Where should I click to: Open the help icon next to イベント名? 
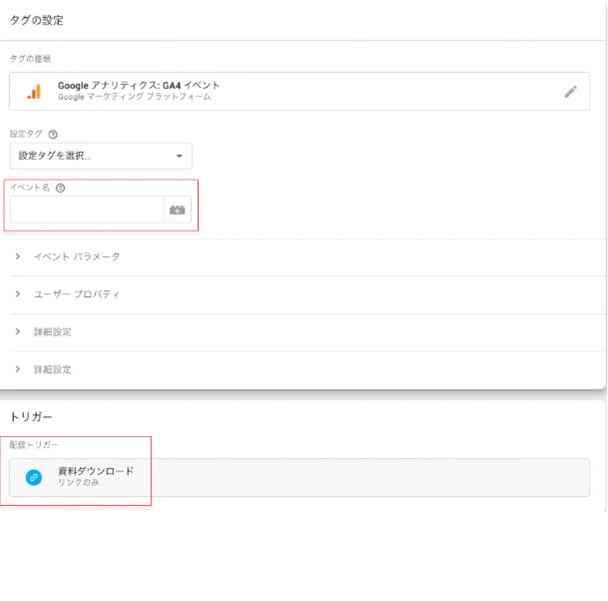pyautogui.click(x=60, y=188)
